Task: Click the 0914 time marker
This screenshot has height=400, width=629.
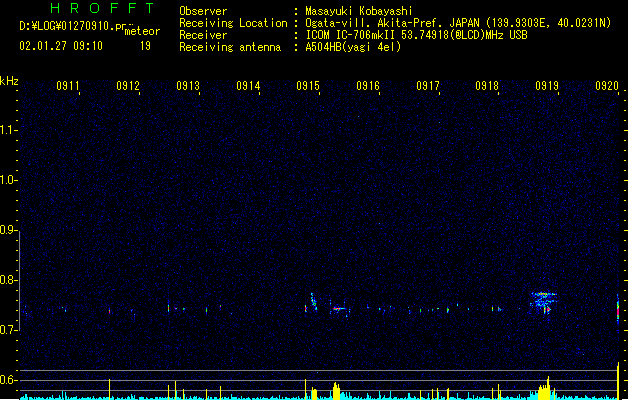Action: pos(248,86)
